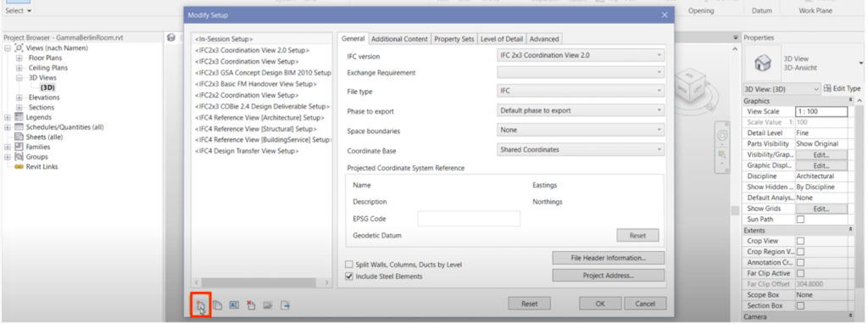Select IFC4 Design Transfer View Setup
868x324 pixels.
[247, 151]
